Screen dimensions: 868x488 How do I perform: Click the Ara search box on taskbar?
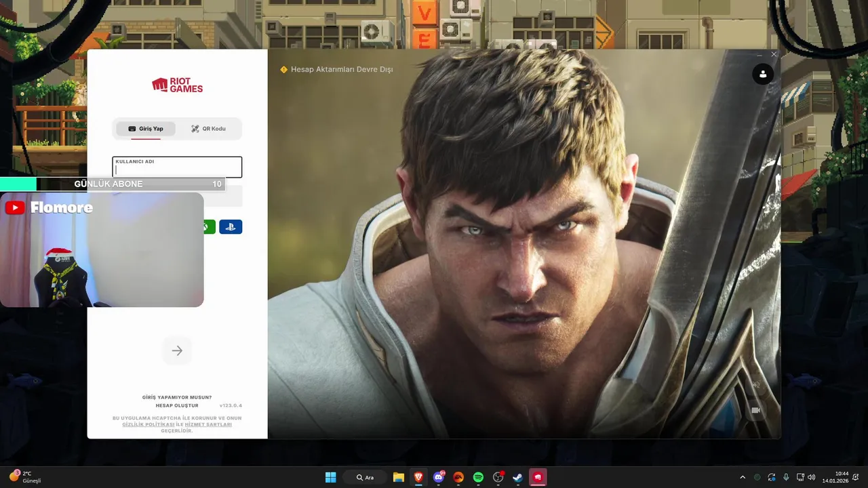(366, 477)
